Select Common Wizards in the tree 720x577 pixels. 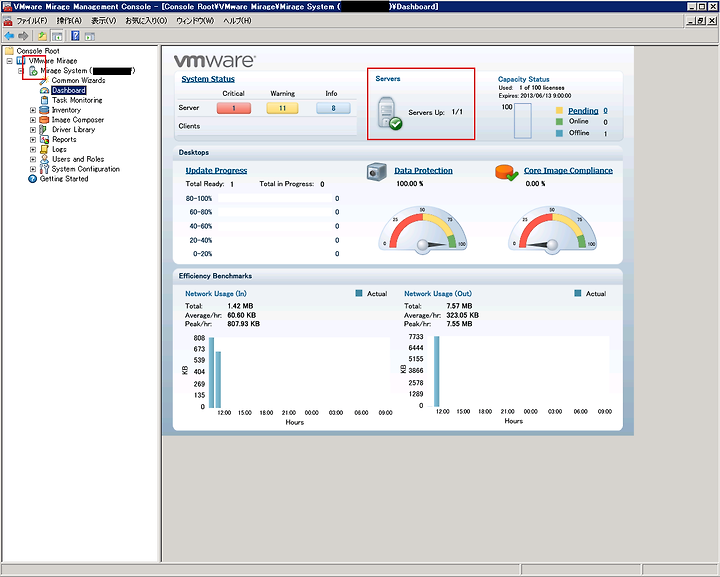[78, 81]
